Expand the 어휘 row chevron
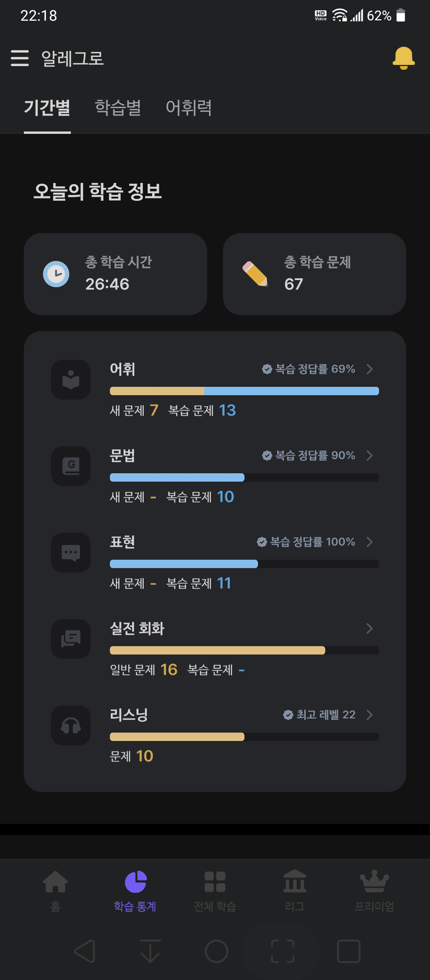This screenshot has width=430, height=980. point(369,369)
